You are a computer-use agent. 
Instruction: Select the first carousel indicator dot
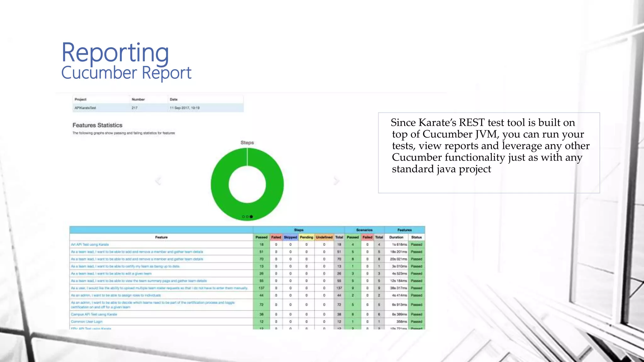(243, 217)
